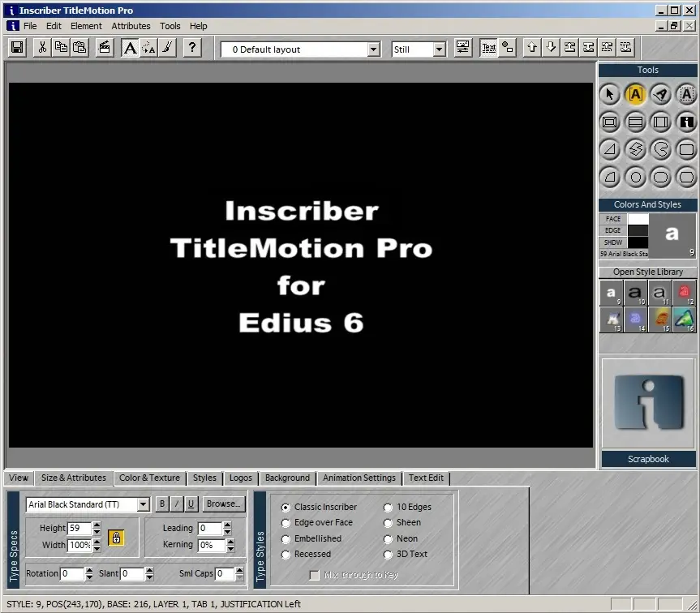The width and height of the screenshot is (700, 613).
Task: Click Open Style Library button
Action: (x=648, y=272)
